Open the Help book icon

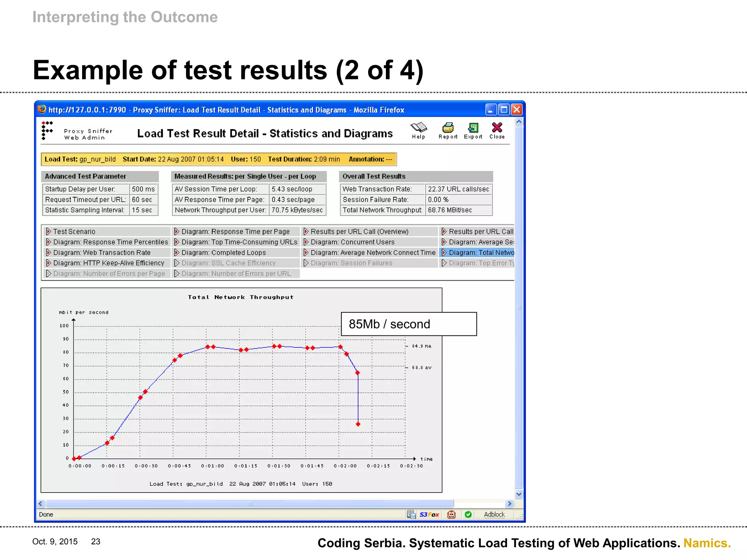(x=418, y=128)
